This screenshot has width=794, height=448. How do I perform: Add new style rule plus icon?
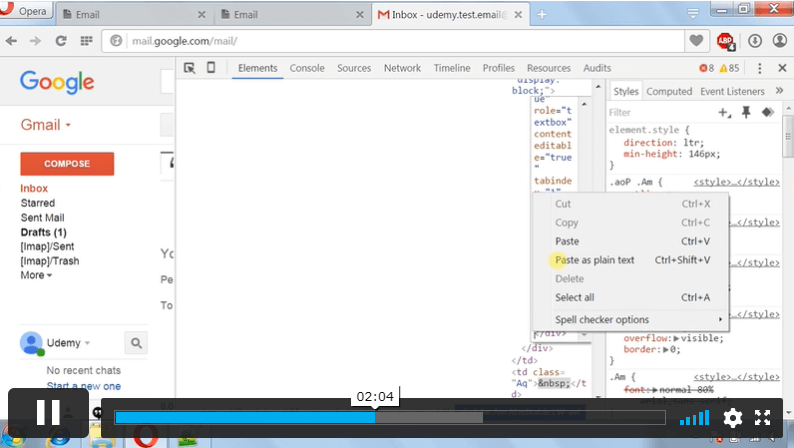[724, 112]
